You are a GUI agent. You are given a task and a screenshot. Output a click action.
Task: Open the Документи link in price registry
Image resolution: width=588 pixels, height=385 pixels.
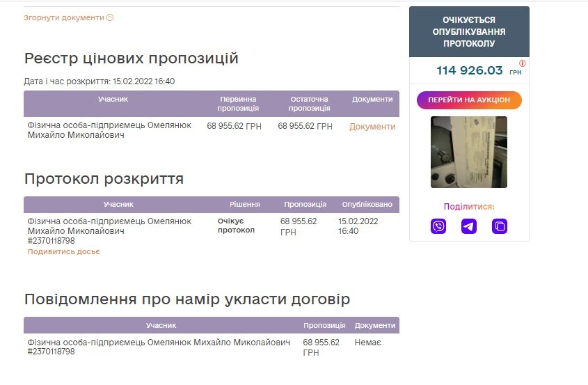372,127
